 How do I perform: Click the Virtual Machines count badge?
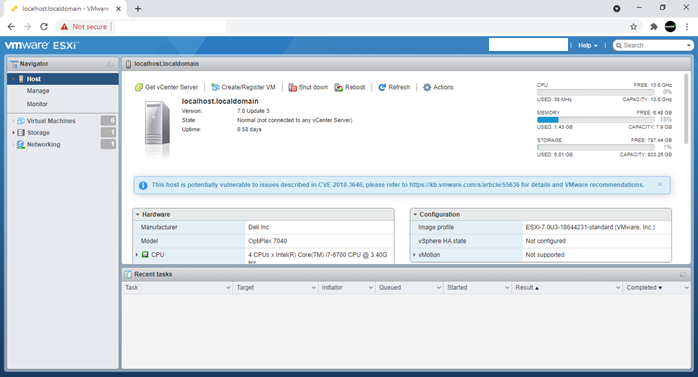tap(108, 121)
